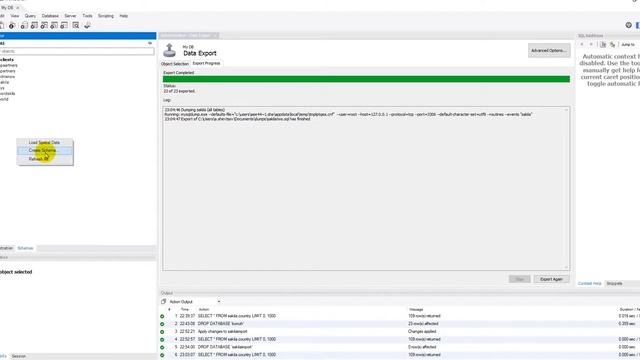Screen dimensions: 640x360
Task: Select the sakila schema in the tree
Action: (x=4, y=82)
